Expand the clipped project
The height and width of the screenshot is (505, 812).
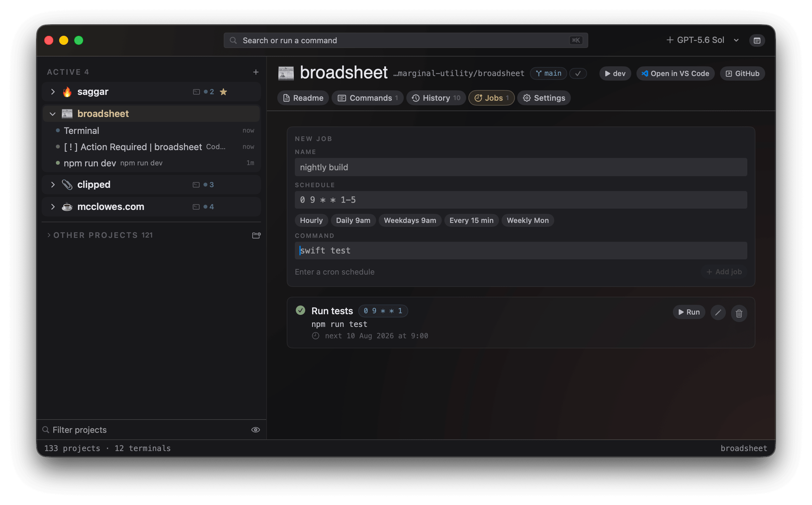[53, 185]
